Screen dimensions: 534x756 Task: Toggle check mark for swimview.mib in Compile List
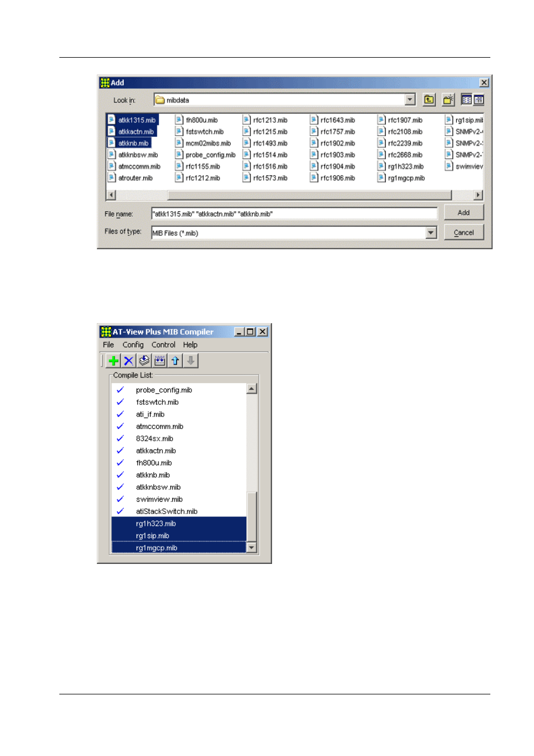tap(120, 499)
